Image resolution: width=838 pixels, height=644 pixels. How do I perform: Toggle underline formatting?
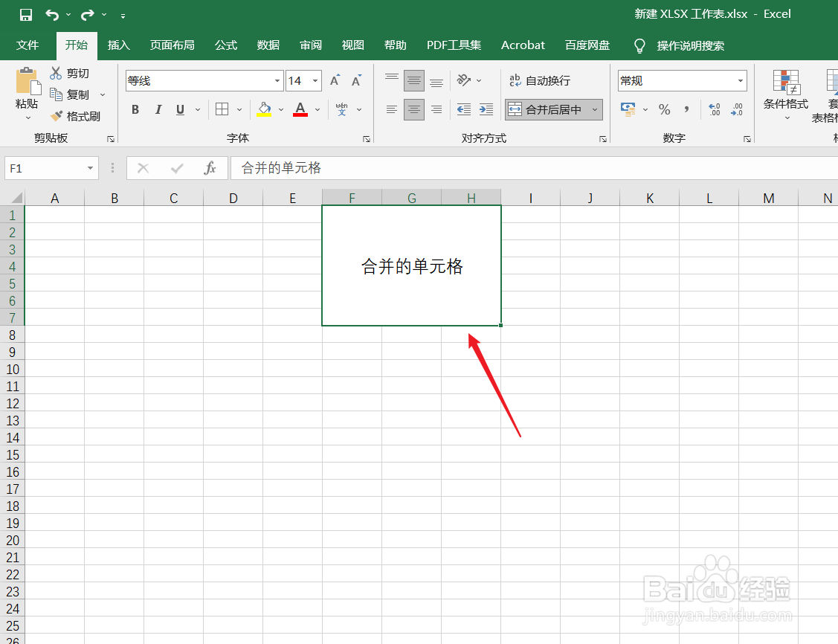coord(180,109)
